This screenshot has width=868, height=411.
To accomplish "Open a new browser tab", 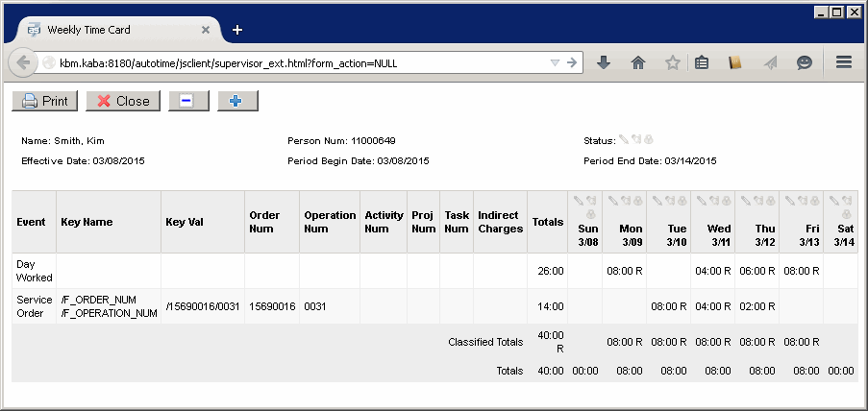I will coord(237,30).
